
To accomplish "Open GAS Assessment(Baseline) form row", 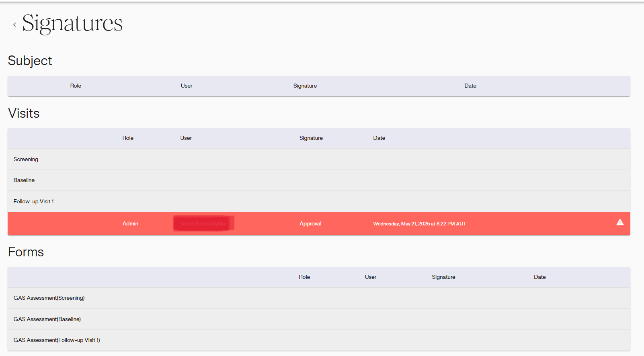I will (x=47, y=319).
